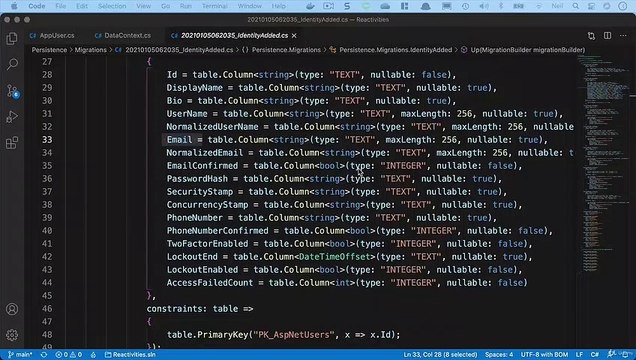The height and width of the screenshot is (360, 636).
Task: Open the Code menu
Action: coord(37,6)
